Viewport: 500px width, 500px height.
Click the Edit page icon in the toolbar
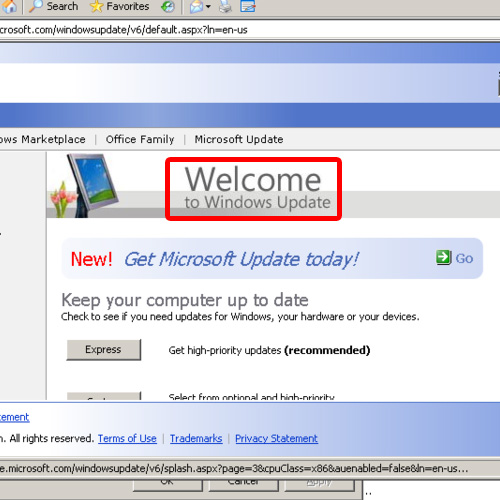pos(248,6)
